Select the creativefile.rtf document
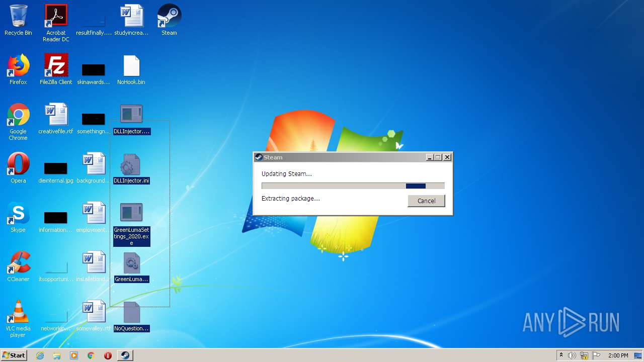 (x=56, y=119)
